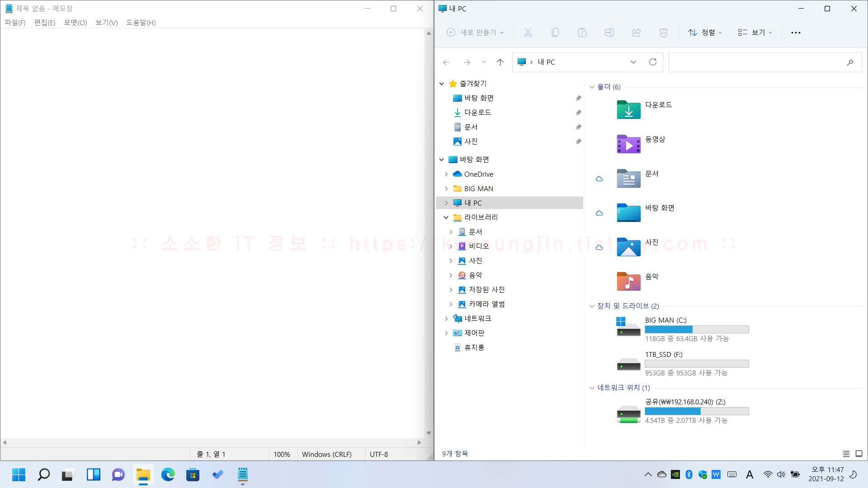
Task: Open Notepad's 파일(F) menu
Action: click(15, 23)
